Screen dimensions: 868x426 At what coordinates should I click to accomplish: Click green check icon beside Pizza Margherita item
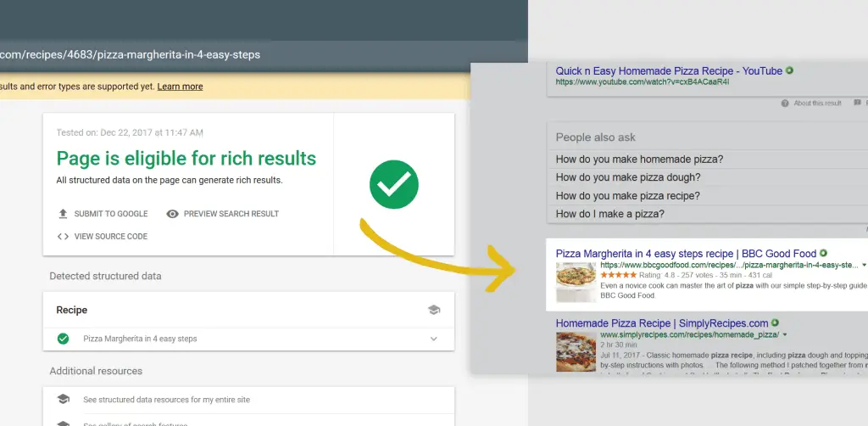(63, 339)
